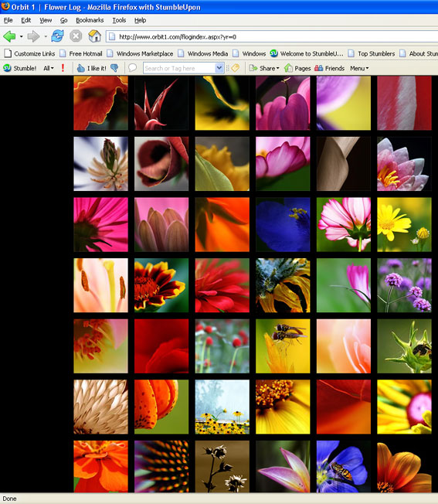Click the I like it! thumbs-up
The image size is (438, 504).
coord(91,68)
